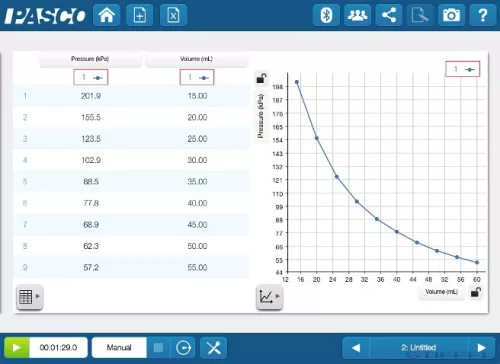Select table row number 9
The height and width of the screenshot is (364, 500).
(25, 267)
